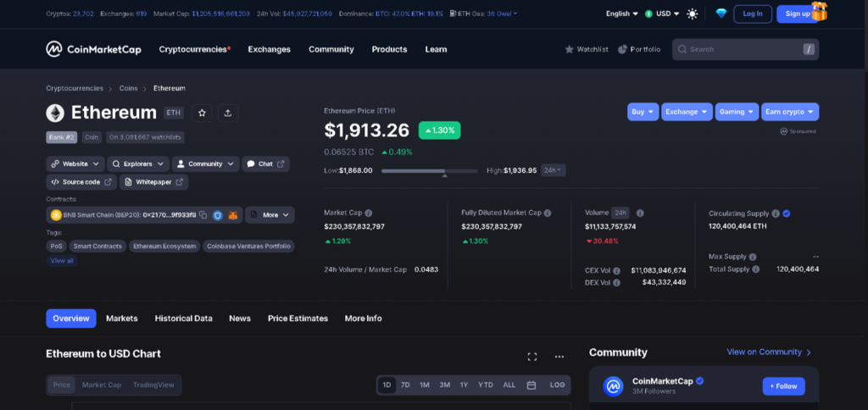Expand the More contracts dropdown
The width and height of the screenshot is (868, 410).
coord(270,214)
